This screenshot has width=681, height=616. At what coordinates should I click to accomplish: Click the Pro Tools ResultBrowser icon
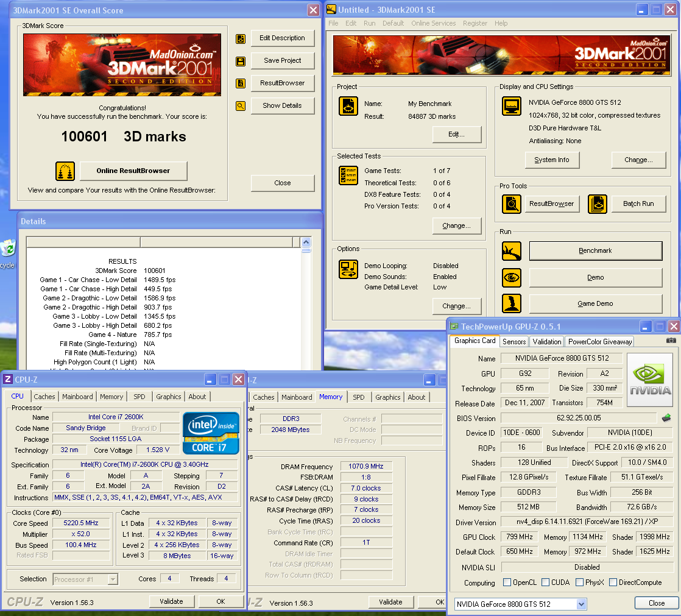512,204
